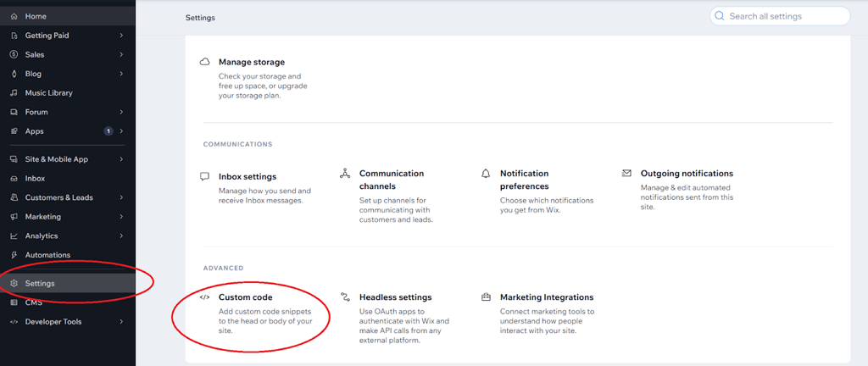Click the Settings gear icon in sidebar
This screenshot has height=366, width=868.
click(14, 284)
